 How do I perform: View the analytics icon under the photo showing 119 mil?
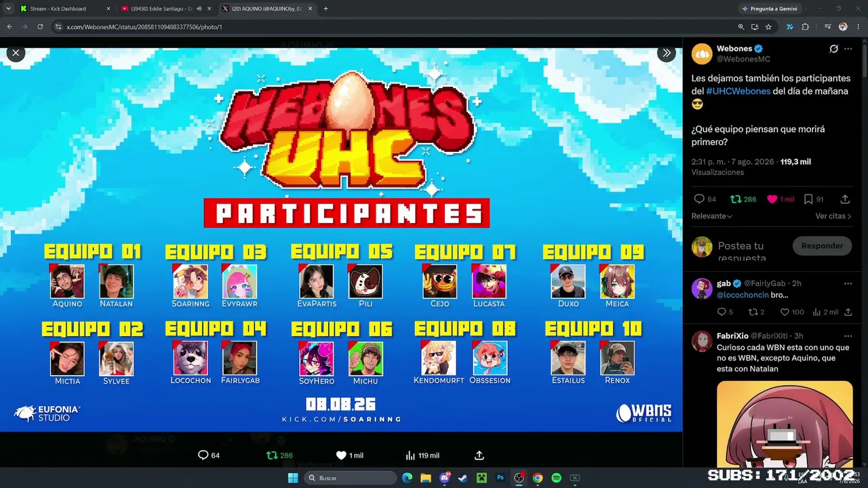tap(410, 455)
